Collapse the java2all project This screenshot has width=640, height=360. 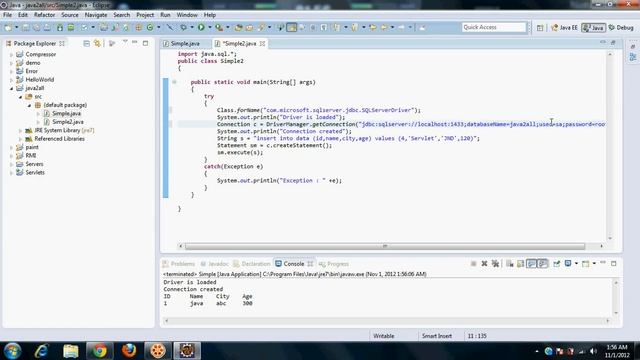coord(11,88)
